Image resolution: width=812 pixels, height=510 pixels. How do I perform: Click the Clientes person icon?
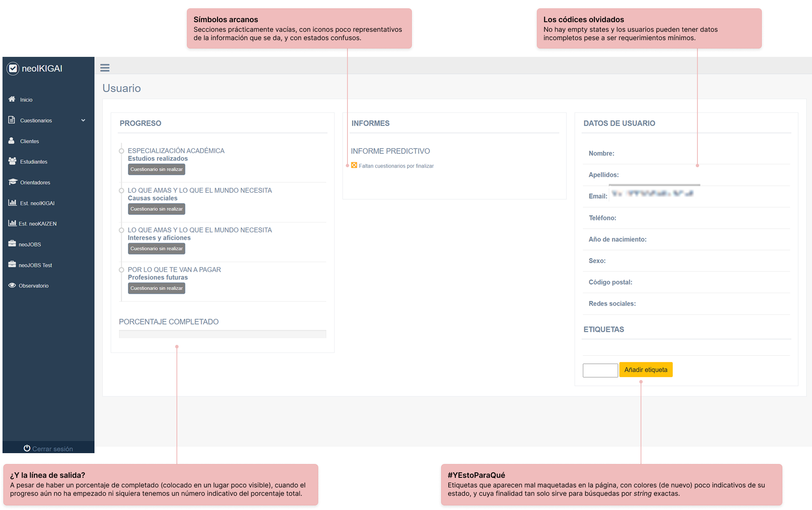12,141
